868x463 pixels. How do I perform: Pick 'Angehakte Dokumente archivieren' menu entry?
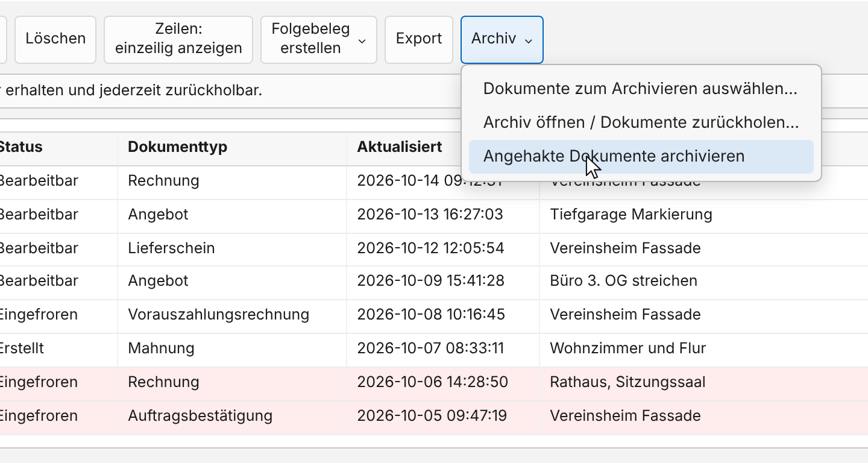[x=641, y=157]
